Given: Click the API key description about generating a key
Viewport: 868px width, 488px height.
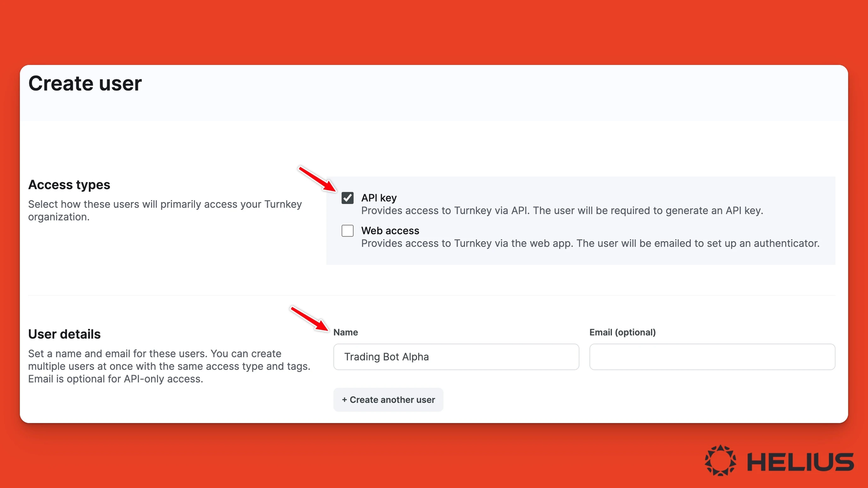Looking at the screenshot, I should click(562, 211).
